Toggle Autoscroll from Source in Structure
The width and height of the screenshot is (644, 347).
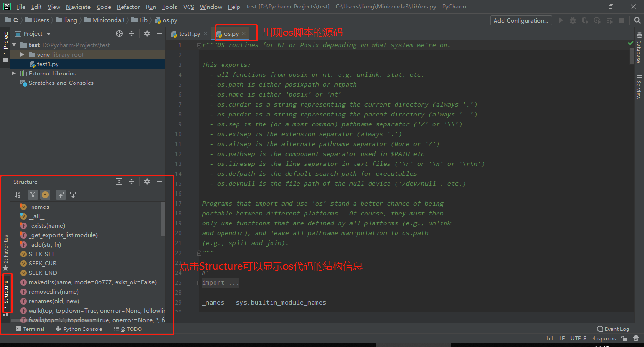[x=73, y=194]
